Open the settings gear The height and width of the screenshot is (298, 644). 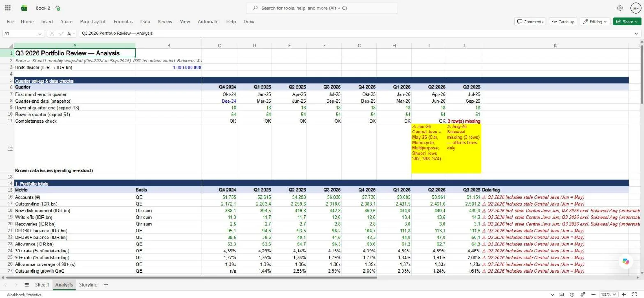point(620,8)
